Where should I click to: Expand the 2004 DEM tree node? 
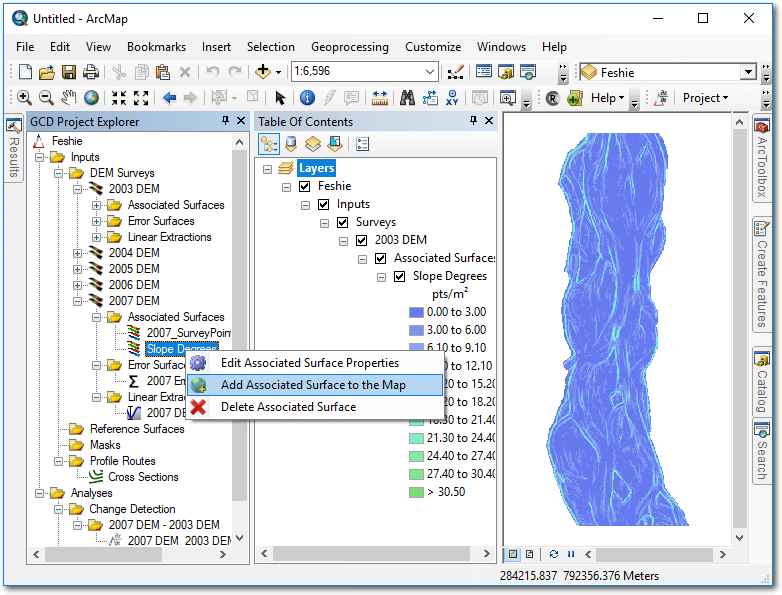[77, 253]
